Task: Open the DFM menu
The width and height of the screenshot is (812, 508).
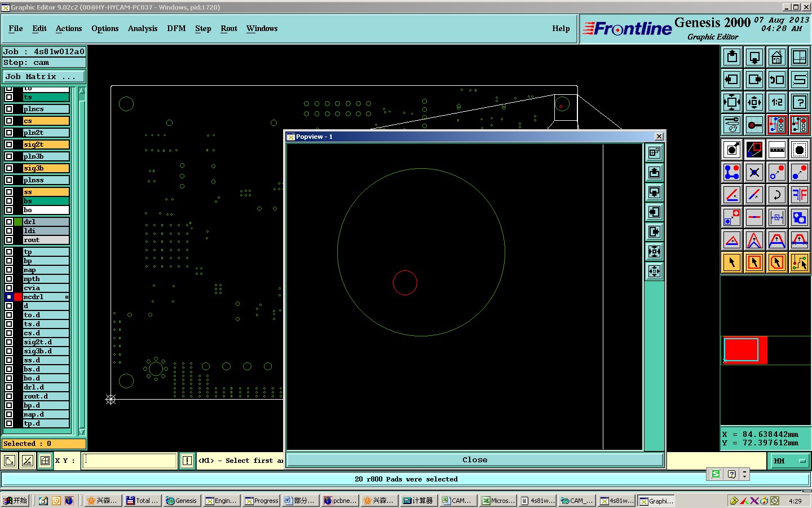Action: (x=176, y=28)
